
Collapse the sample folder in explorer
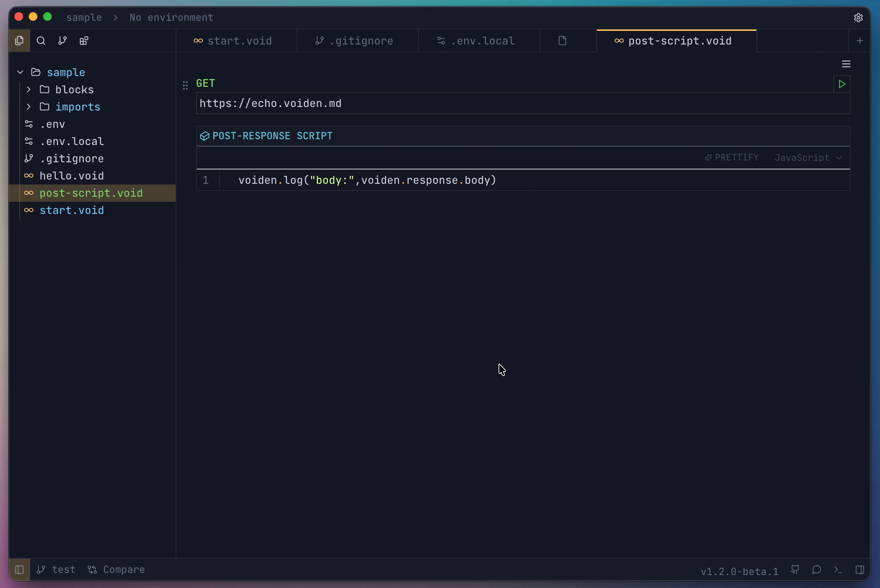click(19, 72)
